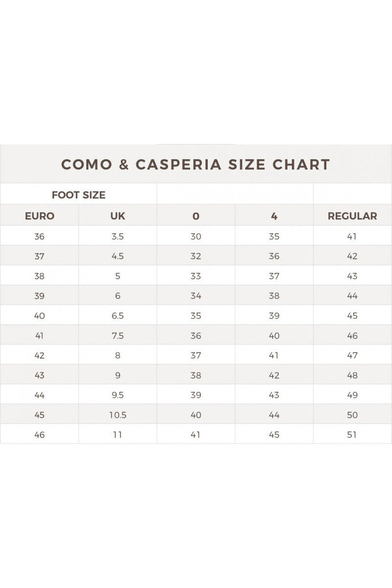
Task: Click the UK size 4.5 cell
Action: pyautogui.click(x=118, y=256)
